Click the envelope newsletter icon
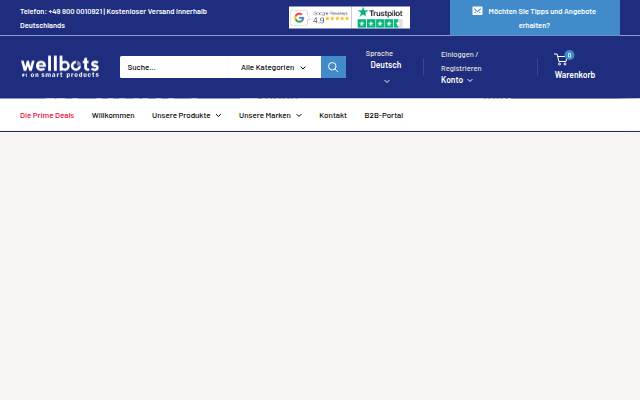Screen dimensions: 640x400 477,11
